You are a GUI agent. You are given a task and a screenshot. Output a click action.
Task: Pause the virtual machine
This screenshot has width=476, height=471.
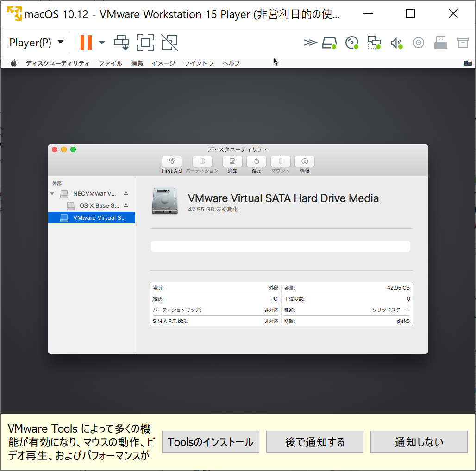[x=86, y=43]
